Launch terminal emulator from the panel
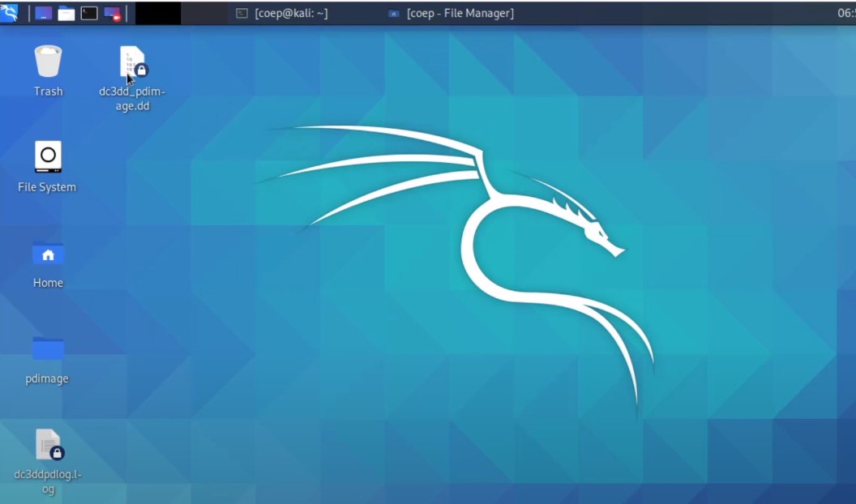856x504 pixels. tap(89, 13)
